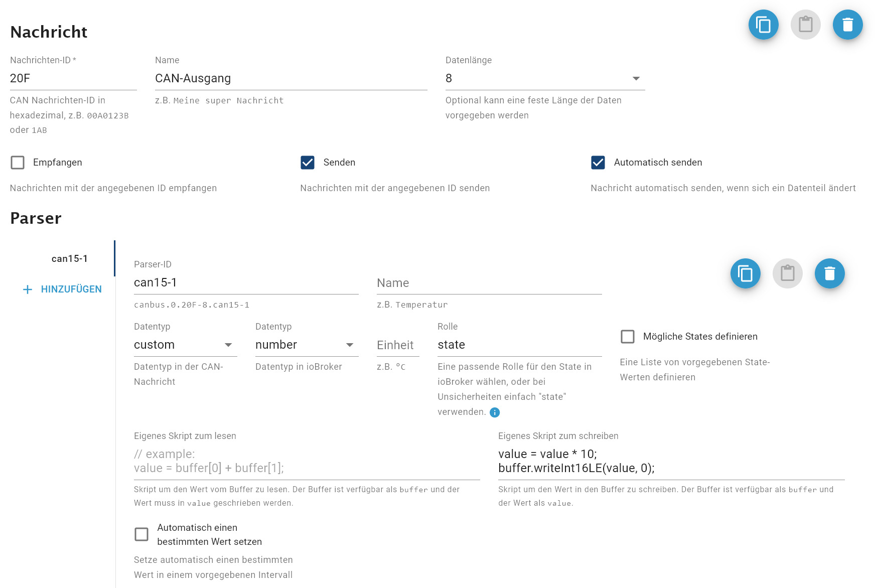The image size is (875, 588).
Task: Enable the Empfangen checkbox
Action: (x=18, y=163)
